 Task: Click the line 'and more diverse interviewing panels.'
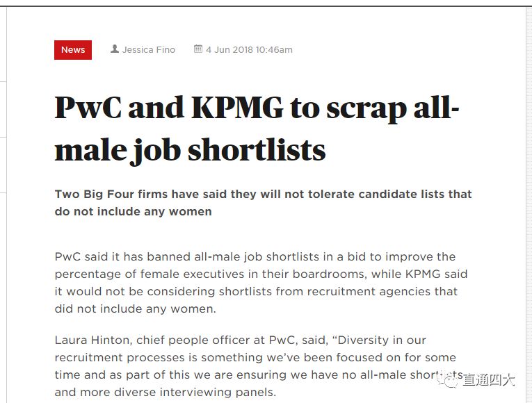(x=166, y=392)
